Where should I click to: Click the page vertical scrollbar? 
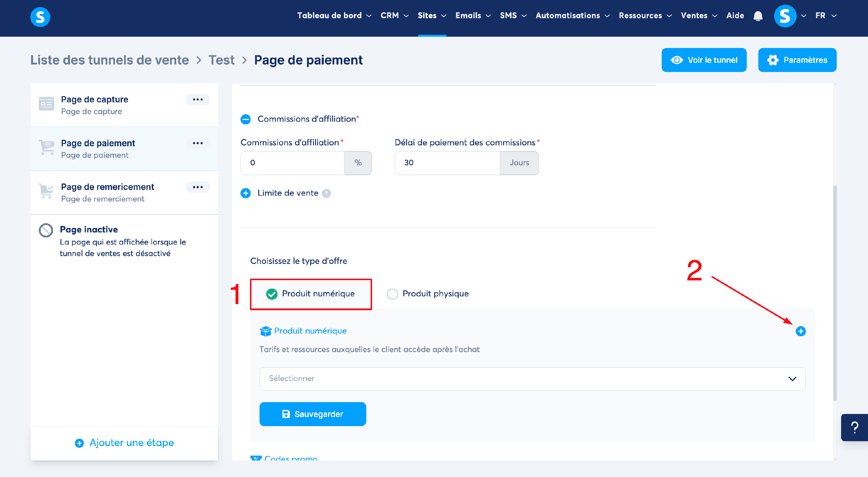[x=835, y=293]
